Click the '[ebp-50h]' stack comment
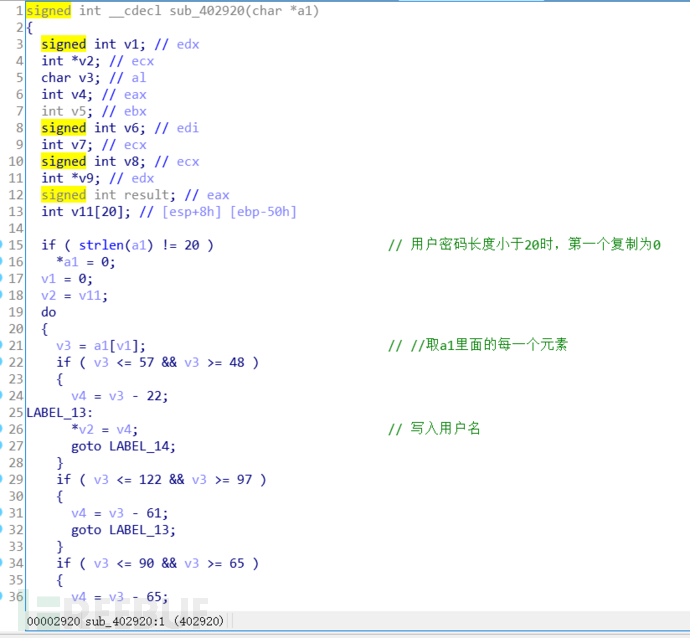The height and width of the screenshot is (638, 690). (263, 212)
